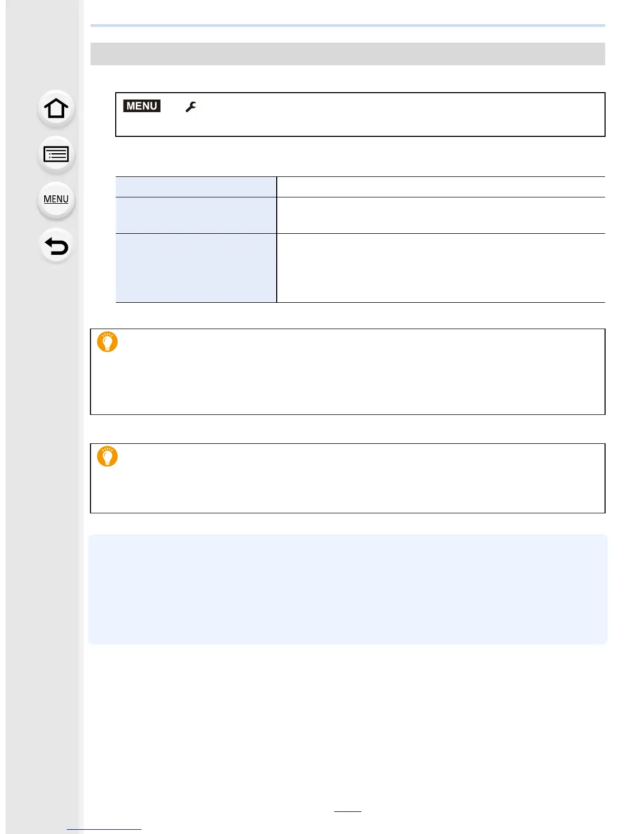
Task: Click the black MENU badge in instruction box
Action: pyautogui.click(x=142, y=106)
